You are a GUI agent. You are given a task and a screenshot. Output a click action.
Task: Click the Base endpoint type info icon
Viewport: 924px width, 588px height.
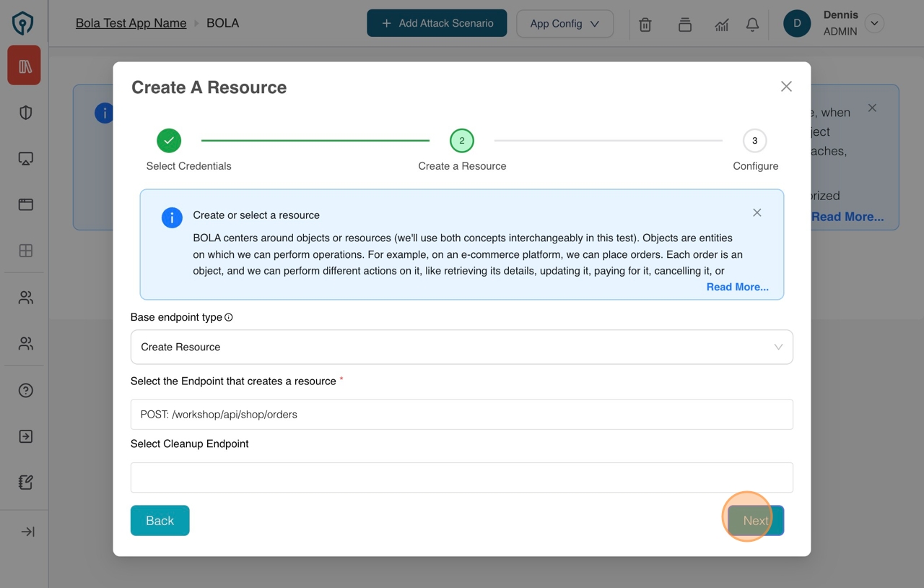pyautogui.click(x=229, y=318)
